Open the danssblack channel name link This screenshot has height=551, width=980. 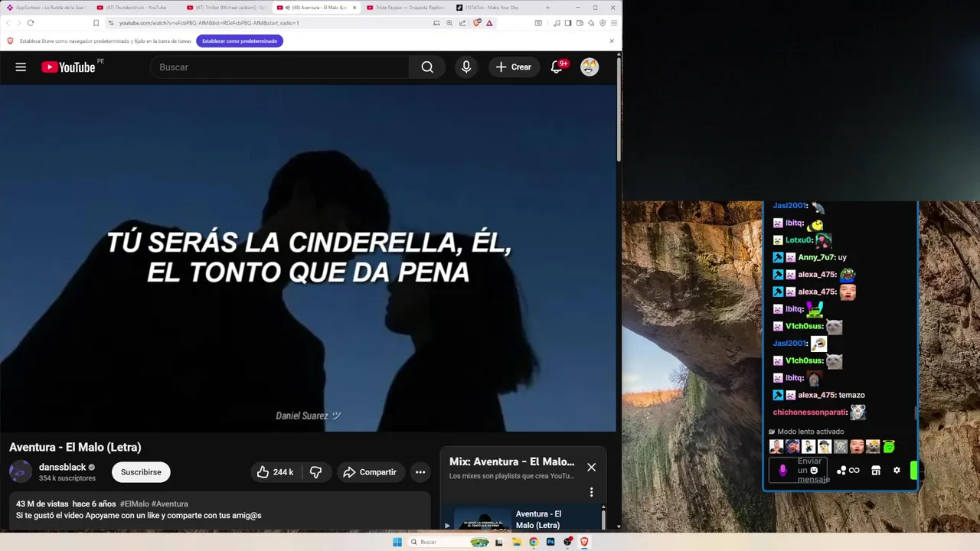[x=63, y=467]
